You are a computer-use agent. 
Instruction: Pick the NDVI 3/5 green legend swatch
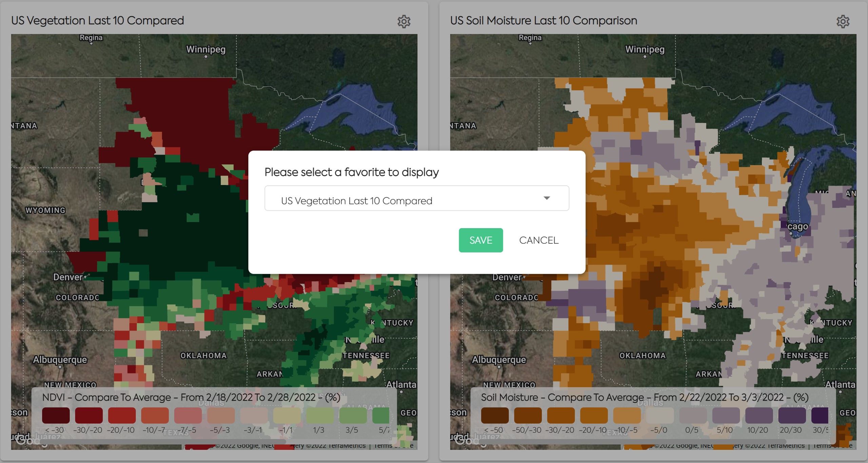(x=353, y=416)
